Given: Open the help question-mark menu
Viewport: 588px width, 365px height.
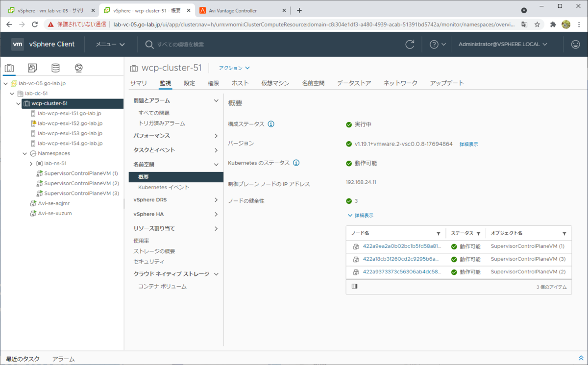Looking at the screenshot, I should [438, 44].
